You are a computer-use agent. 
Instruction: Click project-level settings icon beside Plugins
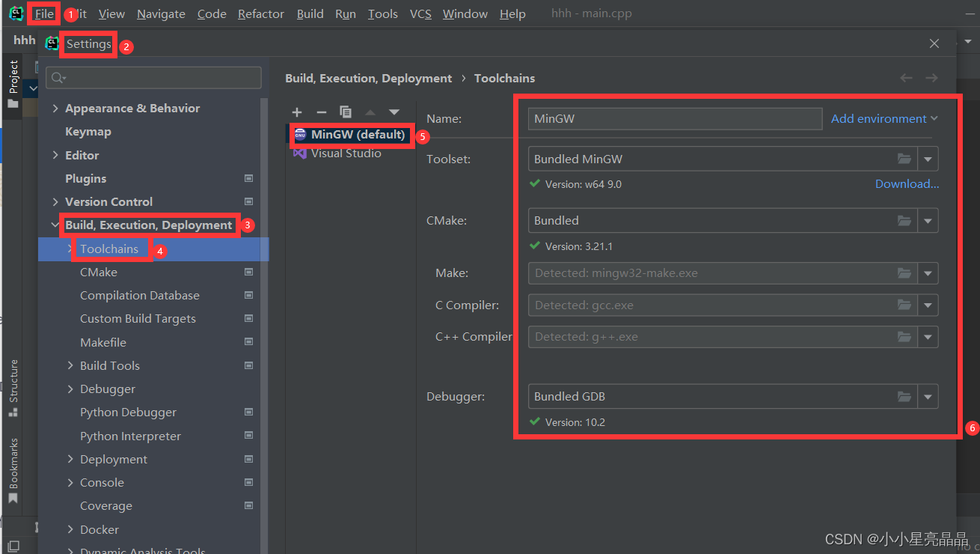point(248,179)
